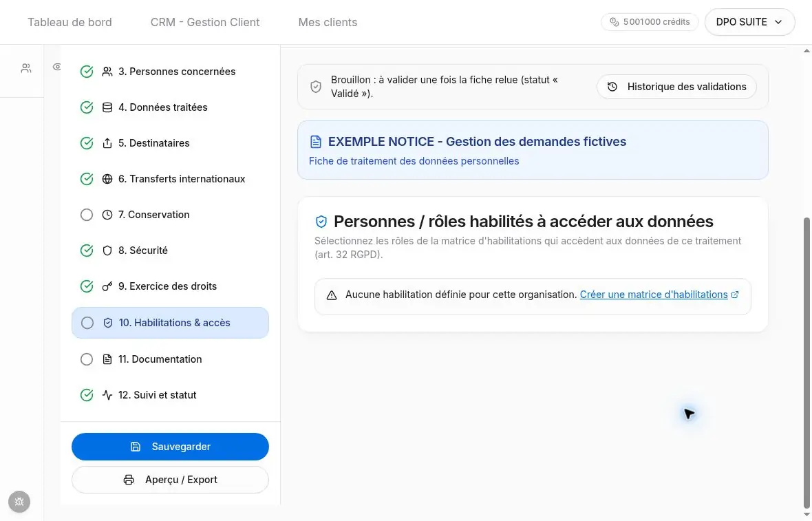Go to step 11. Documentation

pos(170,359)
